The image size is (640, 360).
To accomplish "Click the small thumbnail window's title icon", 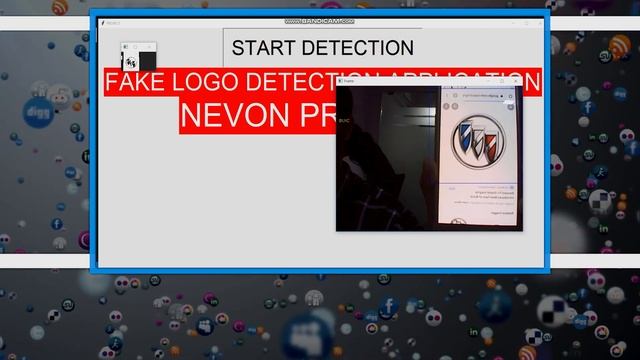I will click(x=126, y=47).
